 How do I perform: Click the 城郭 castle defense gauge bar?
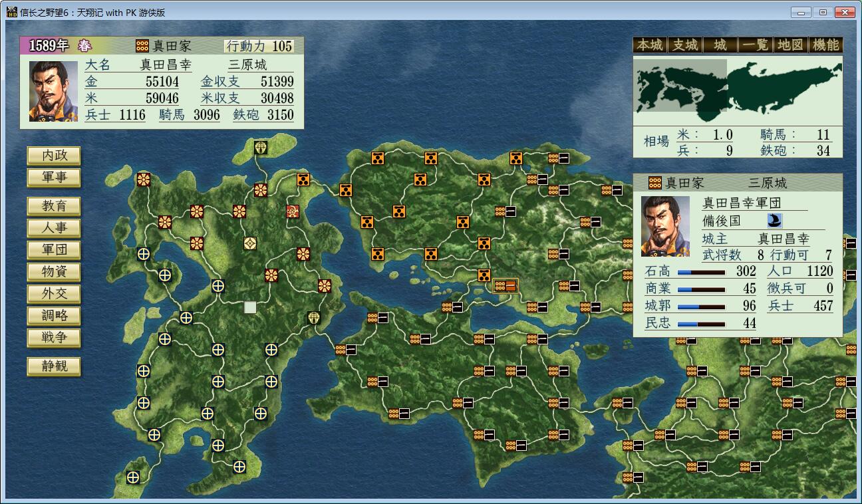[x=701, y=307]
